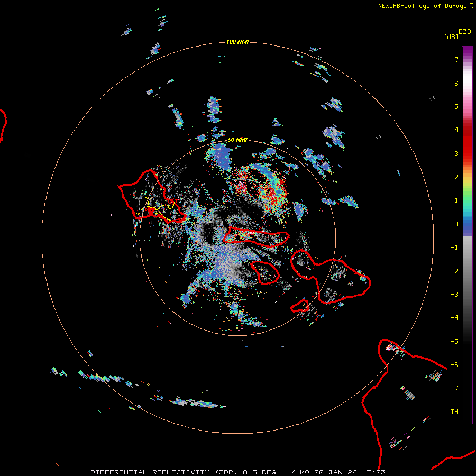
Task: Click the DZD product label above the scale
Action: click(465, 32)
